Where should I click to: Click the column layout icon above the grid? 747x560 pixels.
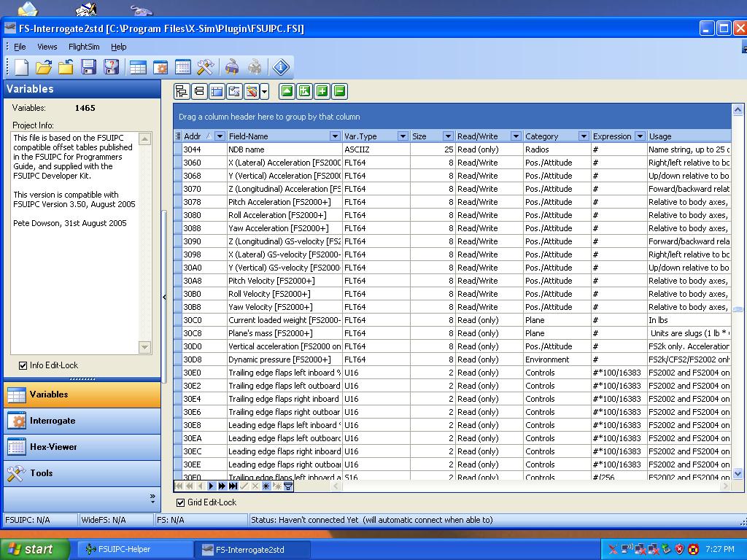point(217,91)
